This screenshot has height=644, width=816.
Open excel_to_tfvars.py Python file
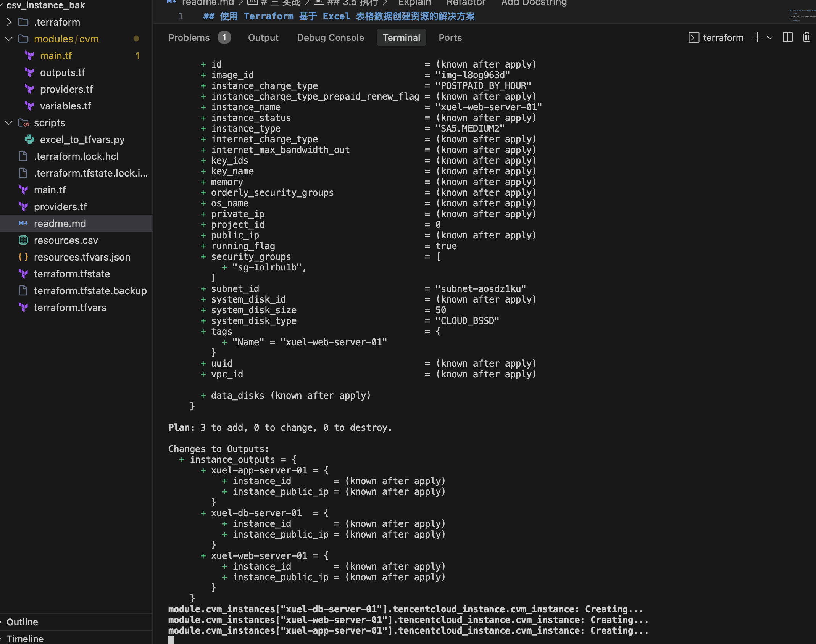(x=82, y=140)
